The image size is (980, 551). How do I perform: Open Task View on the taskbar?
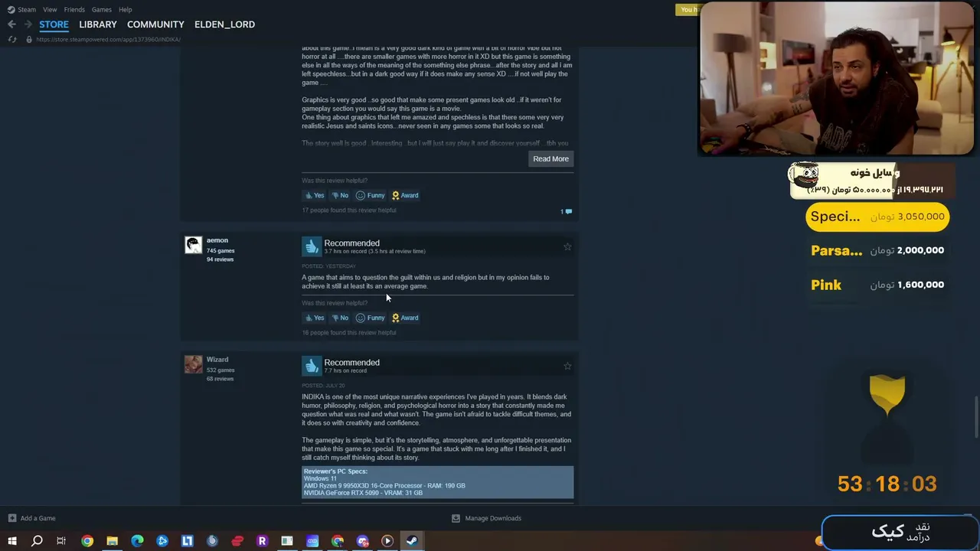pos(61,541)
